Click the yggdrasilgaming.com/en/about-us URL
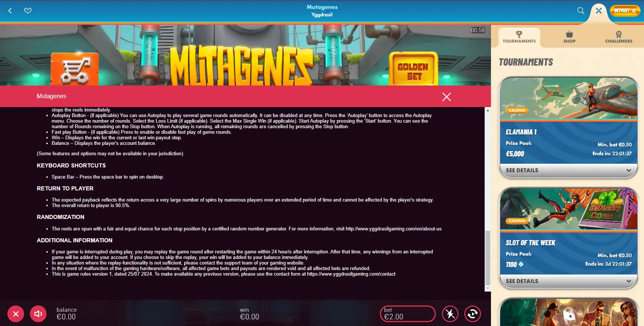The width and height of the screenshot is (644, 326). (x=394, y=229)
